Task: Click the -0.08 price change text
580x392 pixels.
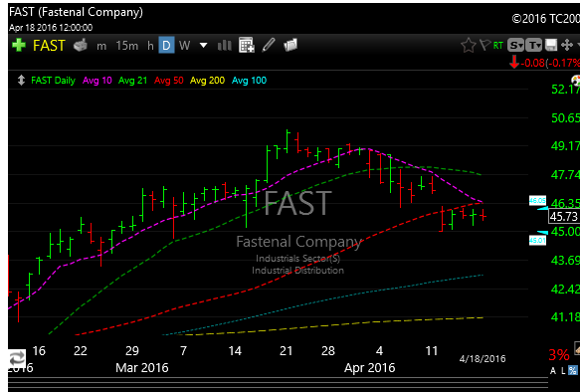Action: click(533, 63)
